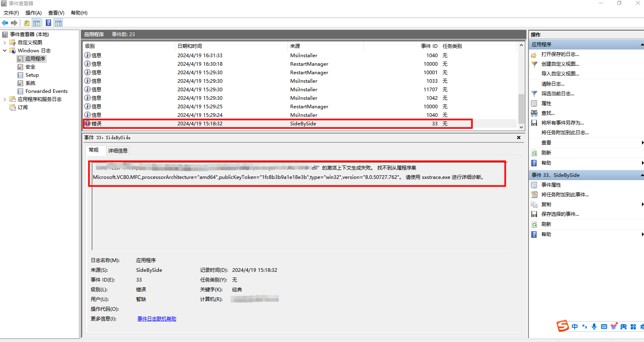The height and width of the screenshot is (342, 644).
Task: Expand 查看 submenu arrow
Action: click(x=642, y=142)
